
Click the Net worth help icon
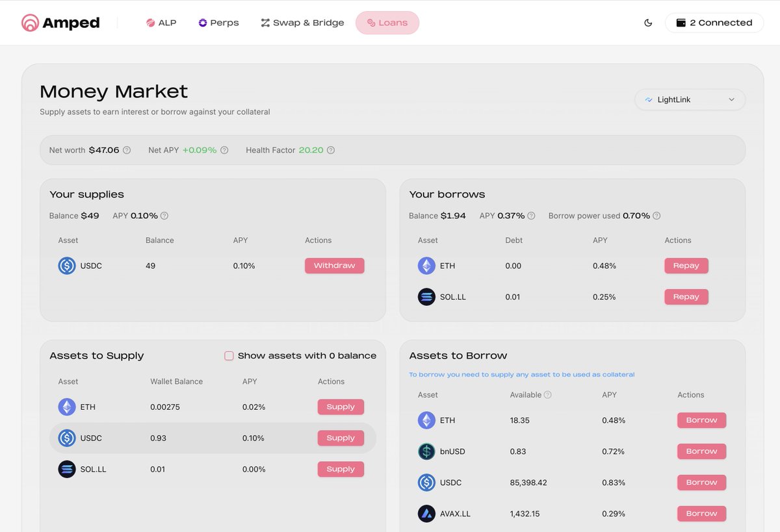[x=127, y=150]
